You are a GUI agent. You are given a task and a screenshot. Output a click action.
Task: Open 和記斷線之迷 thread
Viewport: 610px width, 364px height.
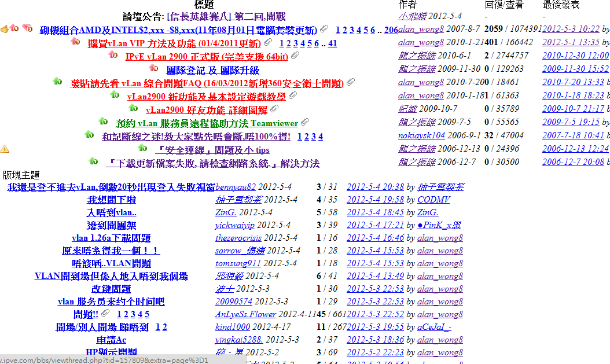[196, 137]
